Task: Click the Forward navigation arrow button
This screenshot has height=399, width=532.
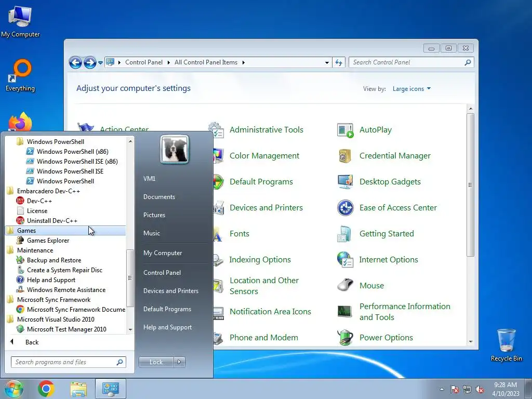Action: tap(90, 63)
